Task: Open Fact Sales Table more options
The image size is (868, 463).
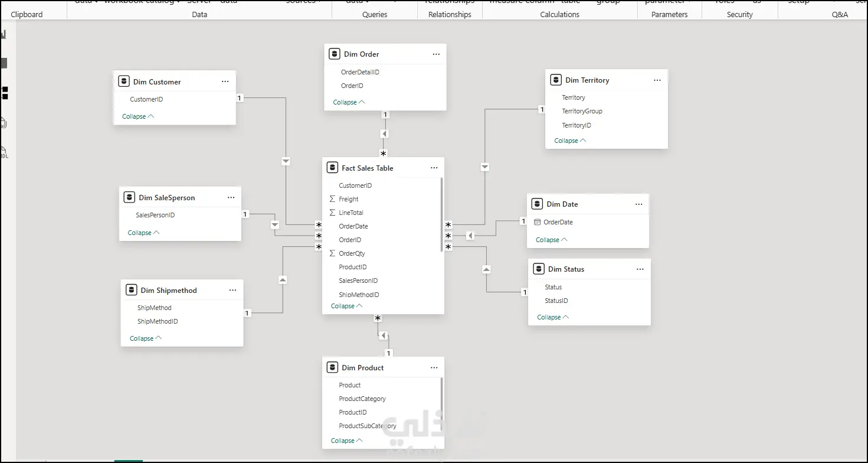Action: 434,168
